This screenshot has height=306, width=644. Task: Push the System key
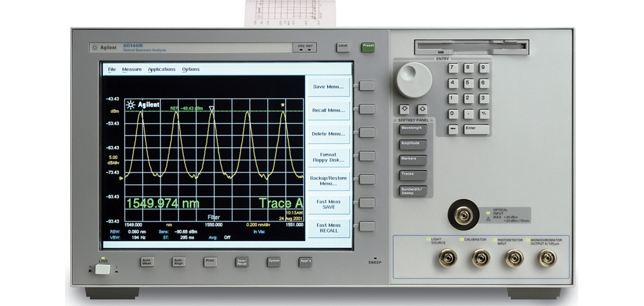[274, 262]
